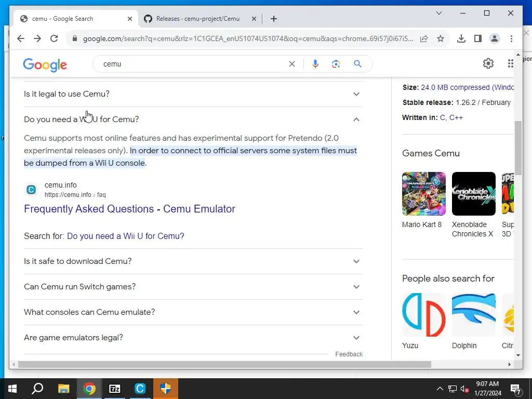Open a new tab with the plus button

(x=274, y=19)
